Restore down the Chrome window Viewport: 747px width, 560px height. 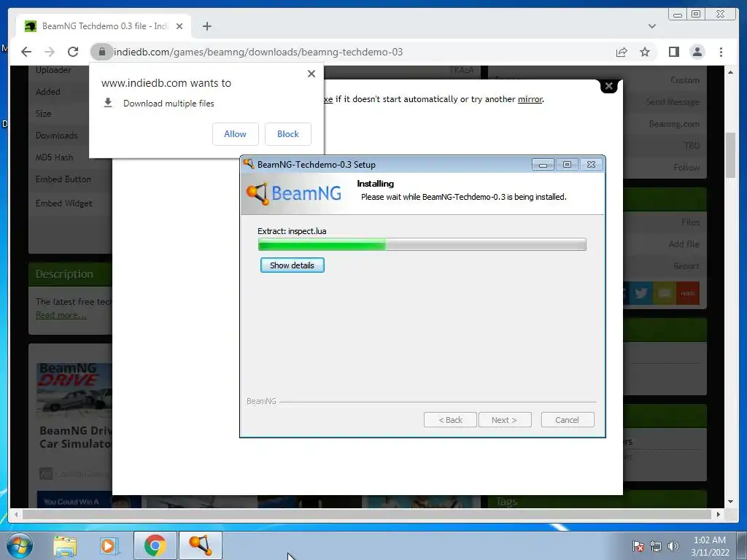point(696,14)
